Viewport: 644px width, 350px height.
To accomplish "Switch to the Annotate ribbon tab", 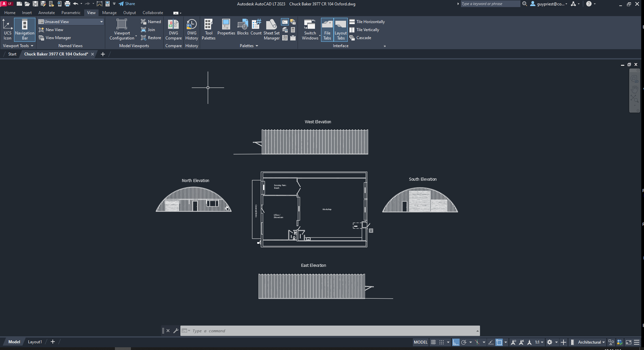I will [x=46, y=13].
